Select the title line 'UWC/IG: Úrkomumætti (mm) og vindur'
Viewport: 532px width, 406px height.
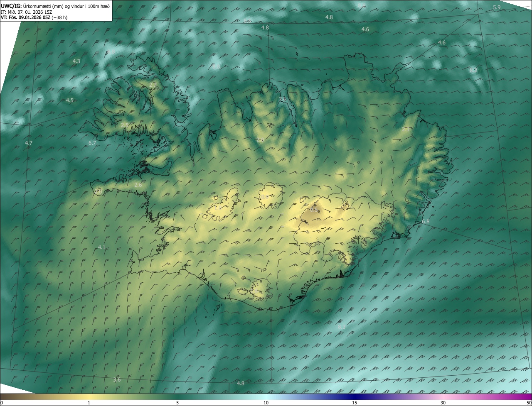[55, 6]
